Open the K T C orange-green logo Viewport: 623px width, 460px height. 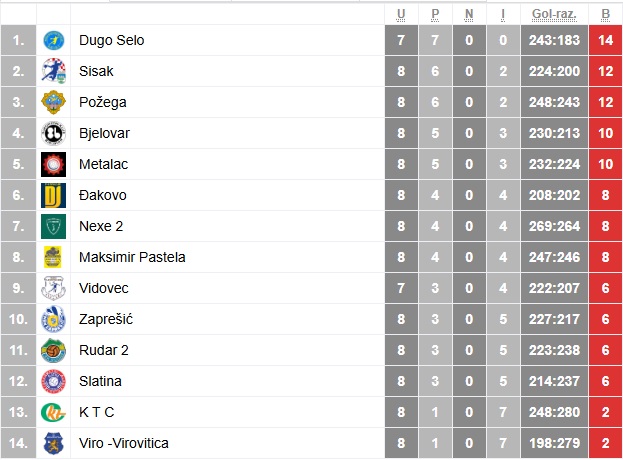(53, 412)
